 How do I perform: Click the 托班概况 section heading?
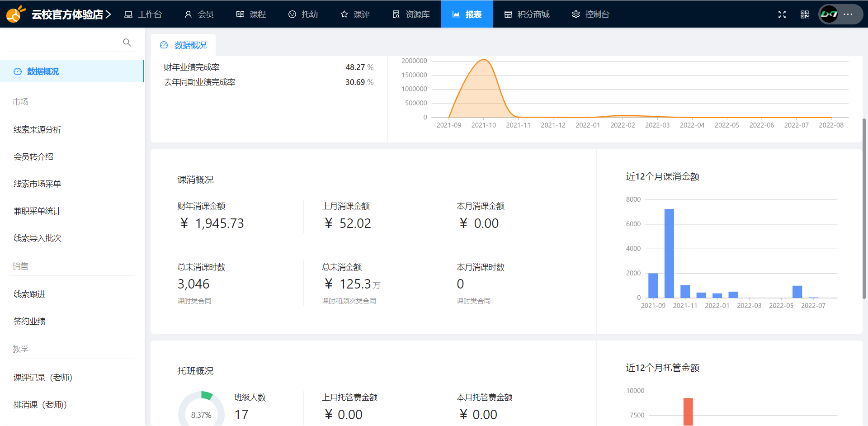195,371
